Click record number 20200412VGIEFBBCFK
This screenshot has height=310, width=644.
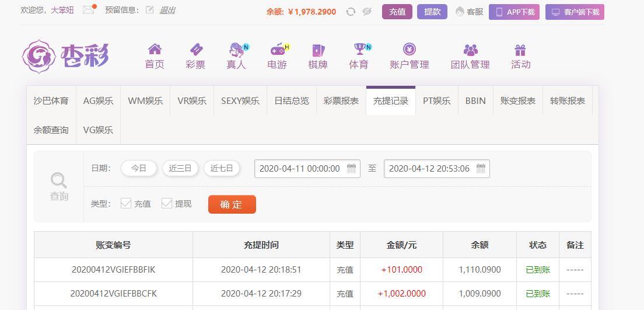[x=113, y=294]
